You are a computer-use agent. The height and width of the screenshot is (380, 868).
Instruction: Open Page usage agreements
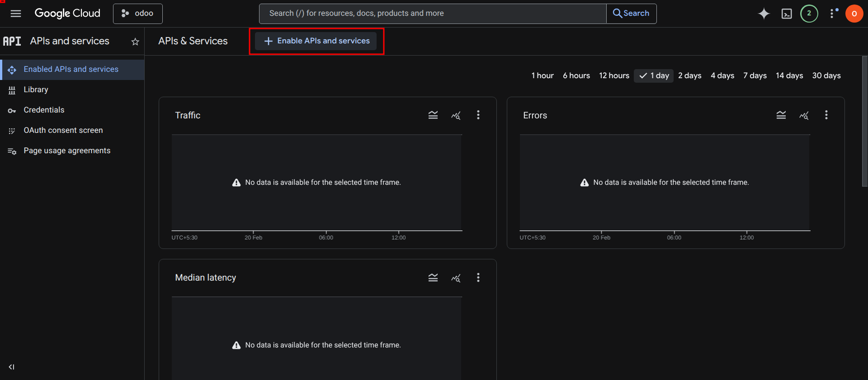[x=72, y=151]
